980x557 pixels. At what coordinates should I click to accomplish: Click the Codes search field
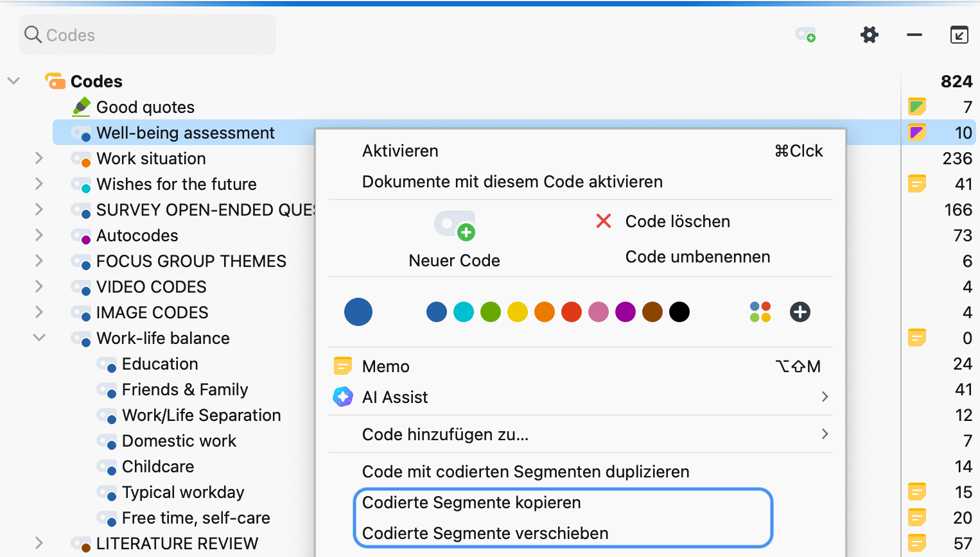pyautogui.click(x=148, y=35)
